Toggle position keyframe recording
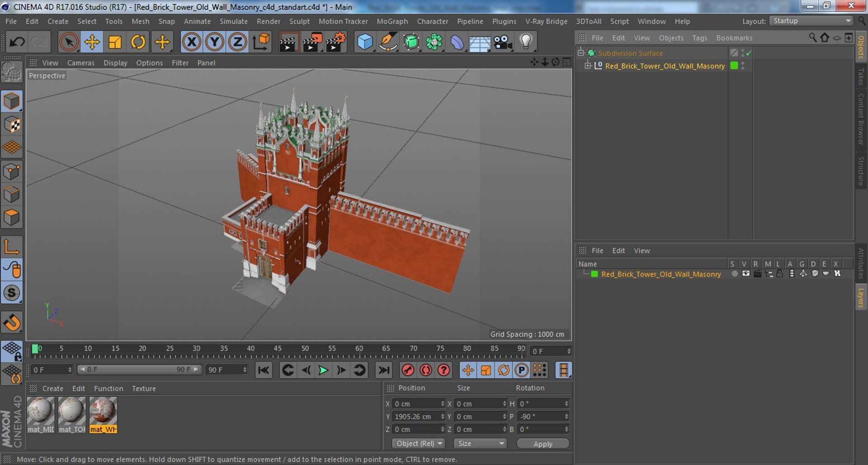Screen dimensions: 868x465 pos(468,370)
